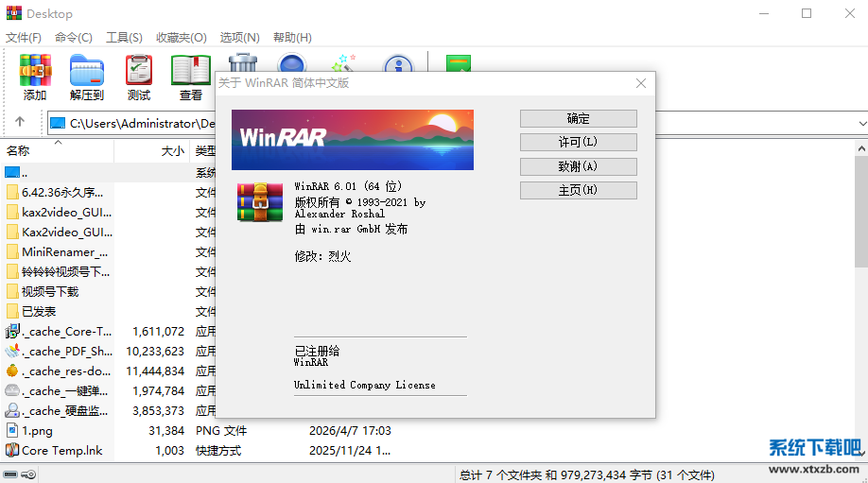Click the 致谢(A) button
The image size is (868, 483).
tap(578, 166)
